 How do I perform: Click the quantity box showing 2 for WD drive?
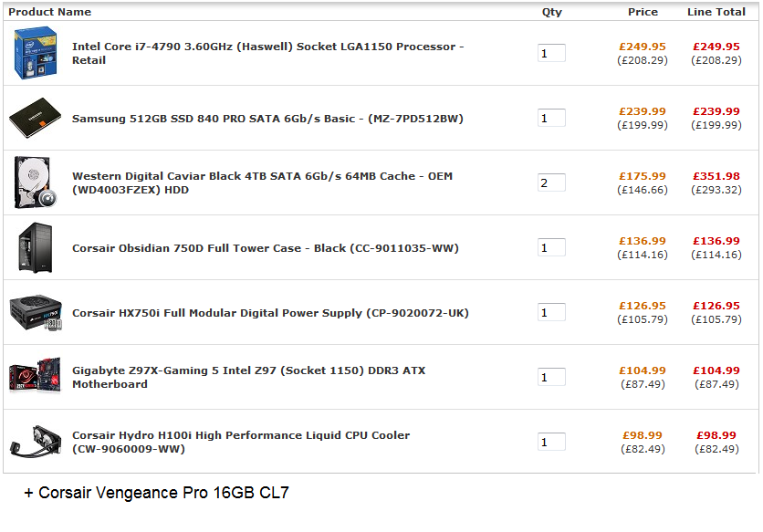[x=551, y=183]
